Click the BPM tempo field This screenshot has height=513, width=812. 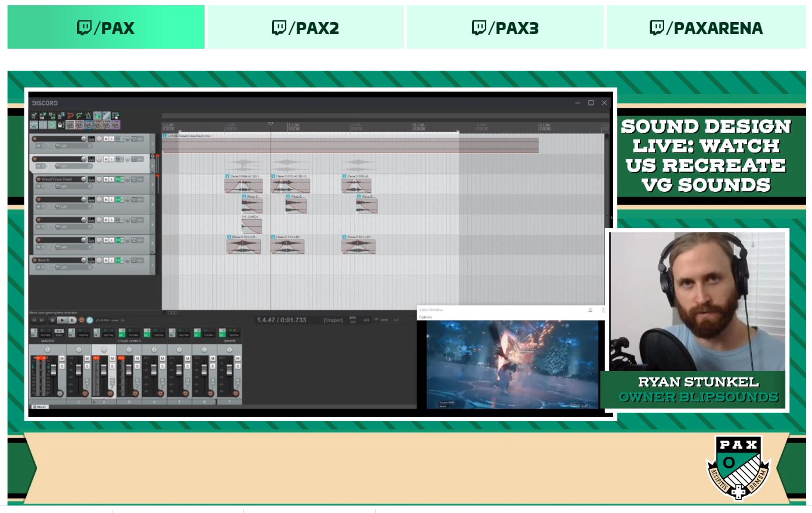tap(352, 319)
